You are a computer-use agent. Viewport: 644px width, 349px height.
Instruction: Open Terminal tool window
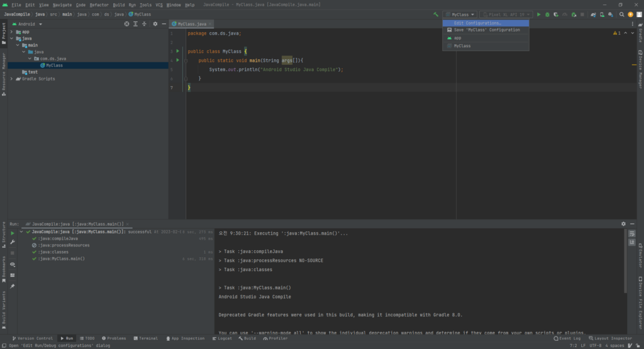[x=146, y=338]
